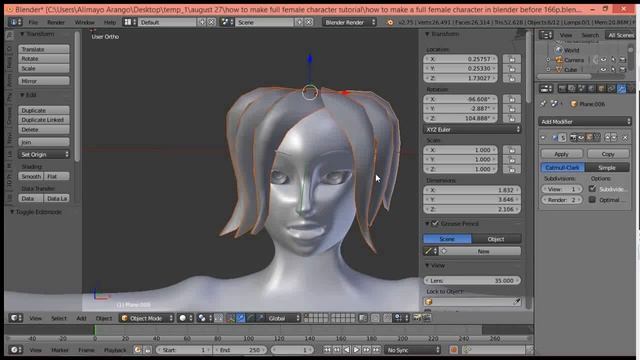Open Timeline editor type clock icon
This screenshot has width=640, height=360.
pyautogui.click(x=16, y=350)
